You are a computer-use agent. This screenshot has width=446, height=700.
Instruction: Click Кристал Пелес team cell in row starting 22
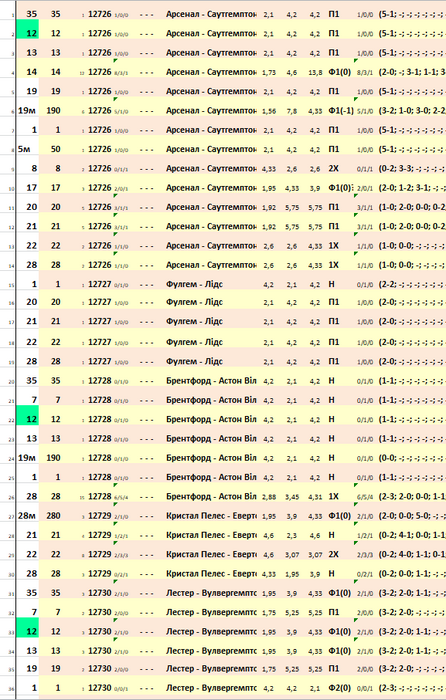pyautogui.click(x=211, y=554)
